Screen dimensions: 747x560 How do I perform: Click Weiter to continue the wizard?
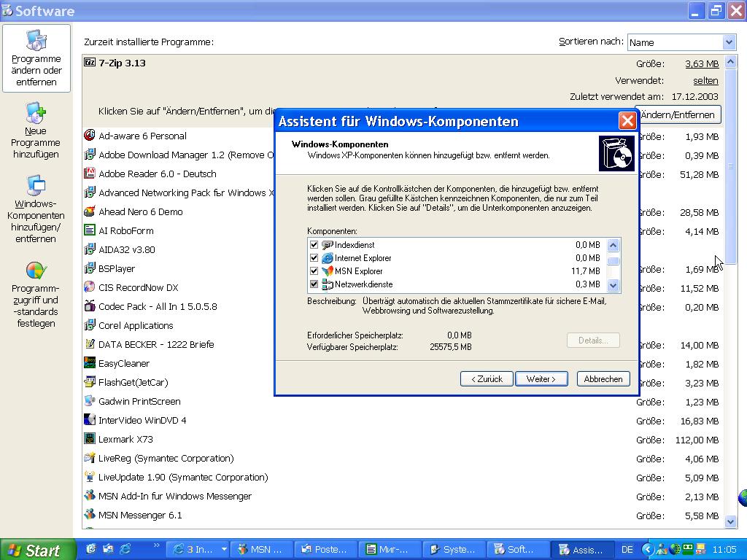tap(541, 379)
